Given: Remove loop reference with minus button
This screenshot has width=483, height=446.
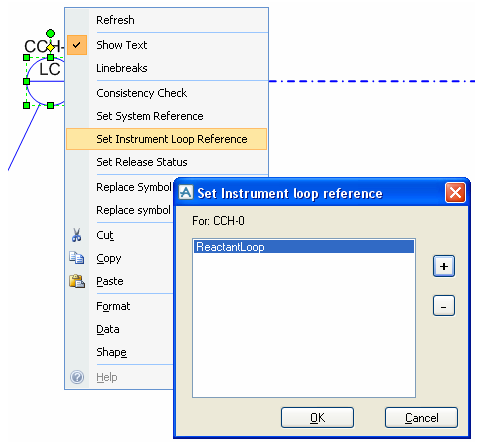Looking at the screenshot, I should pos(444,305).
